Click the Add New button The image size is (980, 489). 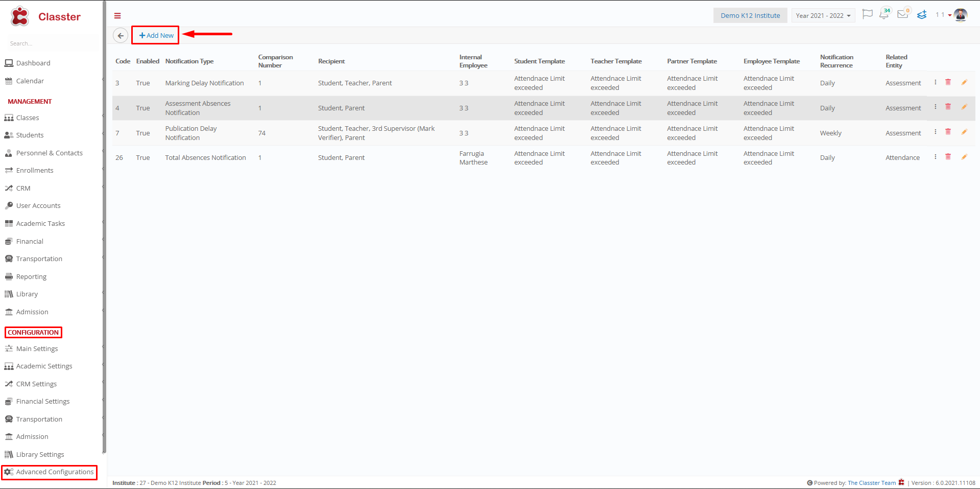tap(156, 35)
